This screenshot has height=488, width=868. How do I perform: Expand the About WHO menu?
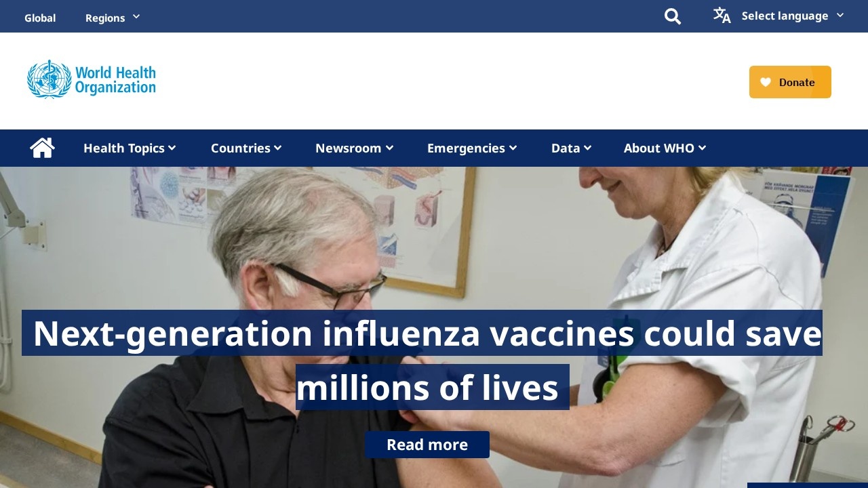tap(665, 148)
